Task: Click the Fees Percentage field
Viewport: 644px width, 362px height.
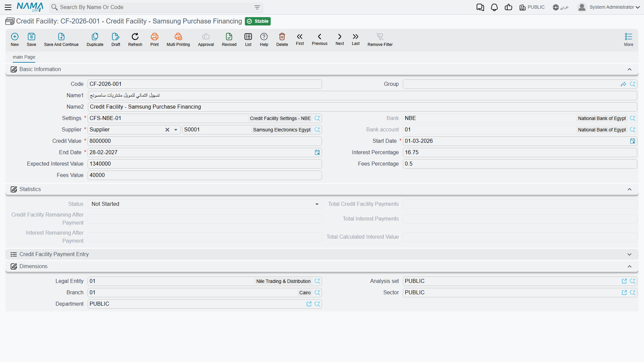Action: pyautogui.click(x=520, y=164)
